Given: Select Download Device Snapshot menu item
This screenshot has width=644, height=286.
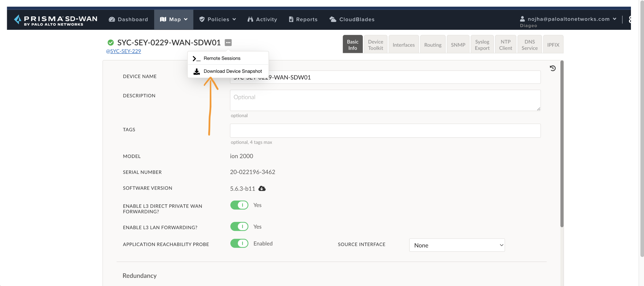Looking at the screenshot, I should click(232, 71).
